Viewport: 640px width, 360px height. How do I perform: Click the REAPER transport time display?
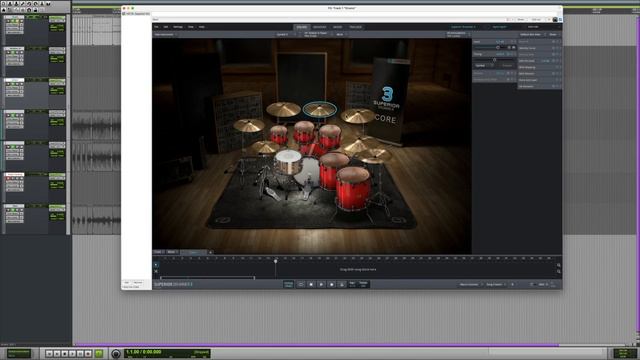pos(167,353)
